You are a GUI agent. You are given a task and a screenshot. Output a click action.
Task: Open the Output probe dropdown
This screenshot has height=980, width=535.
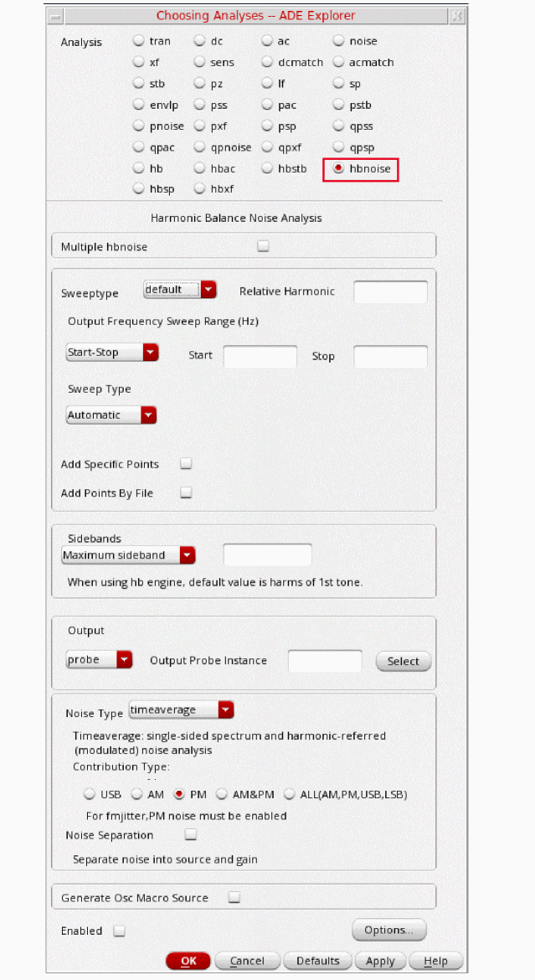pyautogui.click(x=100, y=660)
